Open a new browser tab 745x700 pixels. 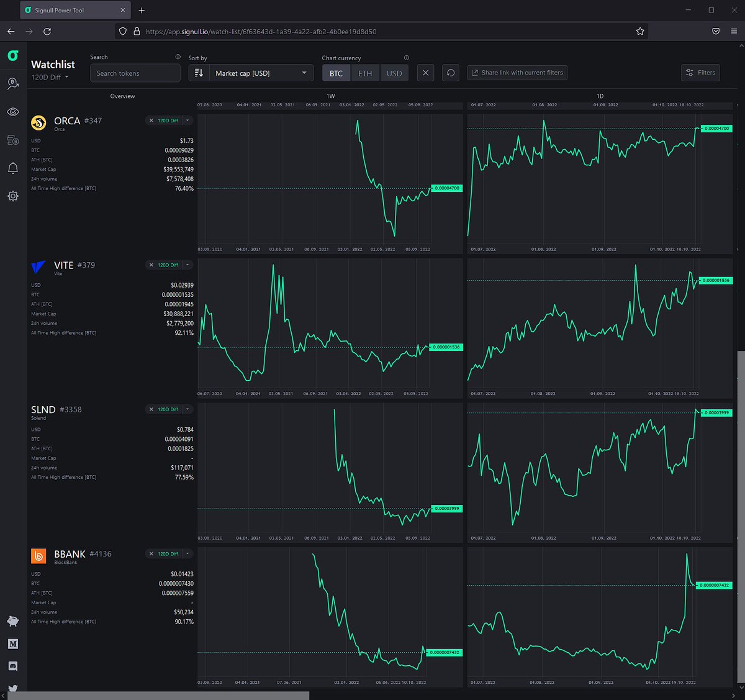click(142, 11)
